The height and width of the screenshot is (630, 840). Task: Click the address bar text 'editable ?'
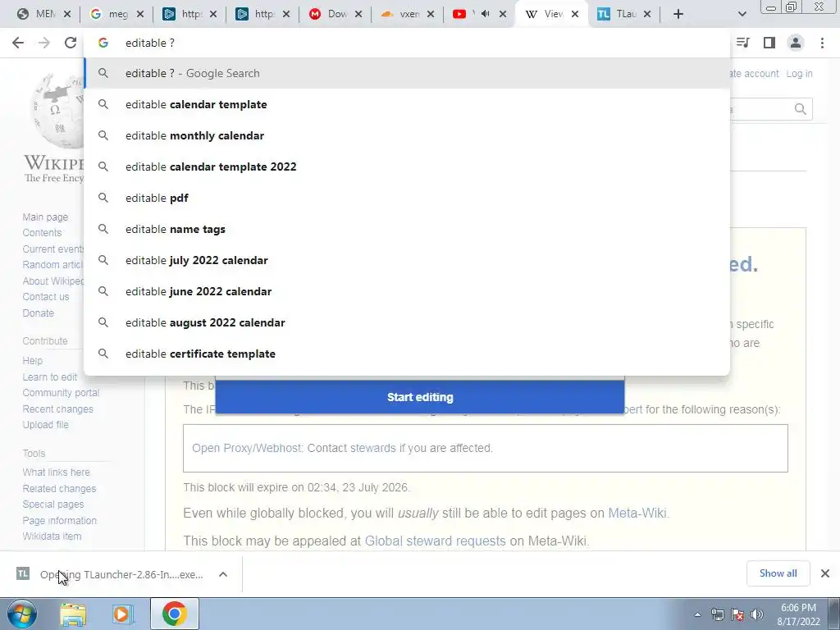150,43
